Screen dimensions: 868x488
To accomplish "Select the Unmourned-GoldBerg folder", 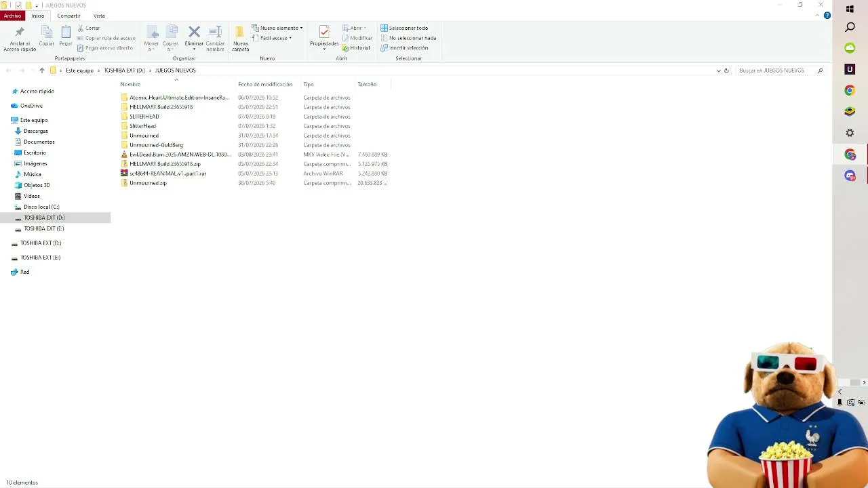I will (x=152, y=145).
